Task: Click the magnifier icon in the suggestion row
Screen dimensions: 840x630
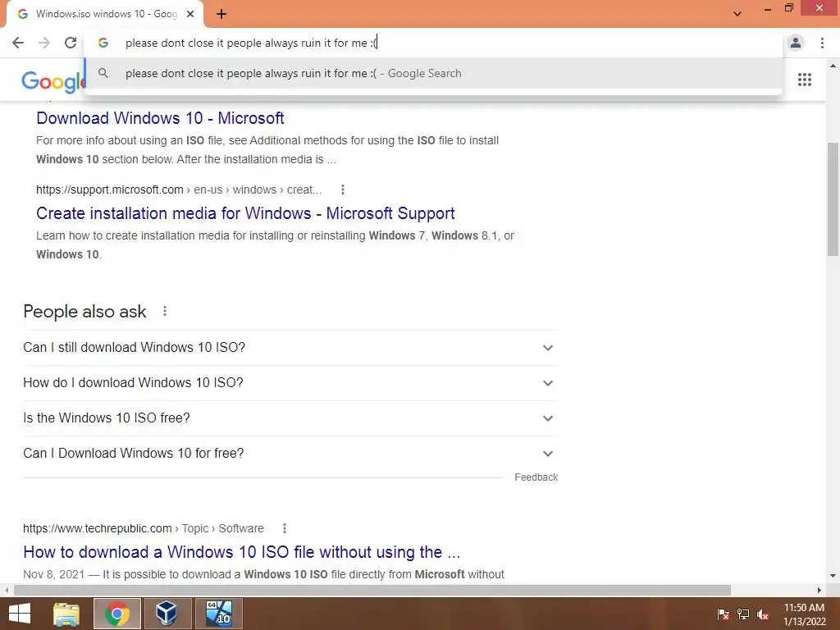Action: tap(103, 73)
